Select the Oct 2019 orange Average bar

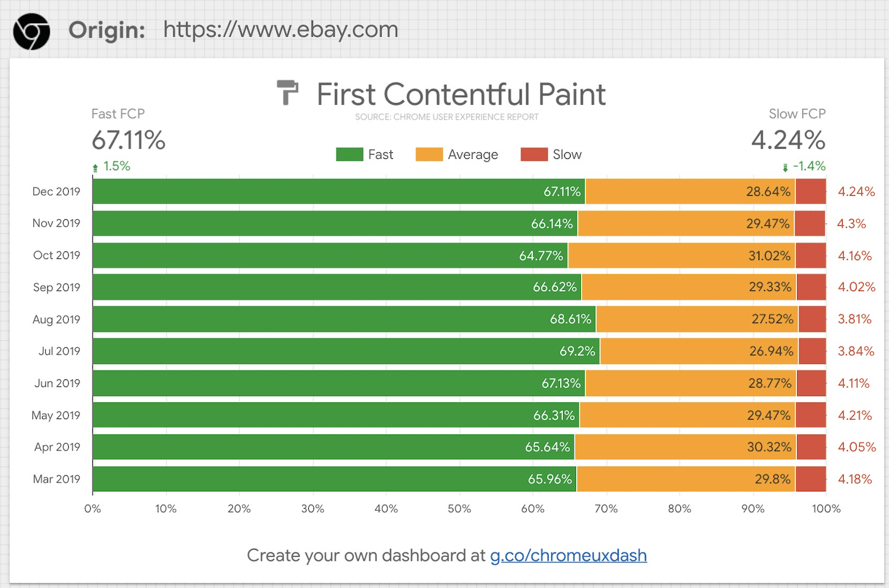click(682, 255)
